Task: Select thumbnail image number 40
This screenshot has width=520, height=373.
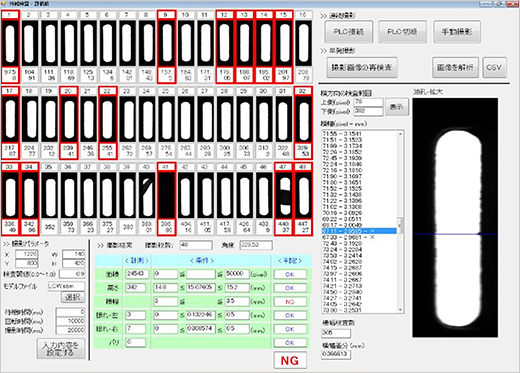Action: pyautogui.click(x=147, y=199)
